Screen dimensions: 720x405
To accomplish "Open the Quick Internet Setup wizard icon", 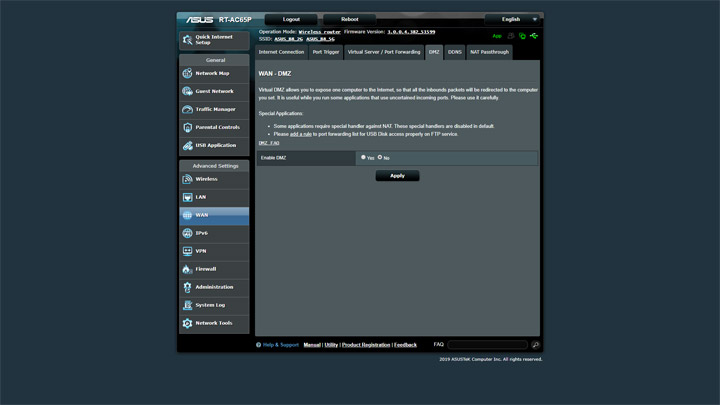I will pos(187,40).
